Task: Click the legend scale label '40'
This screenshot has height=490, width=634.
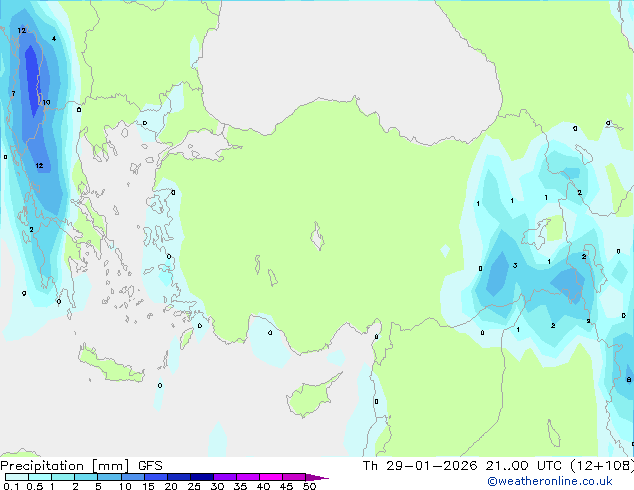Action: coord(263,486)
